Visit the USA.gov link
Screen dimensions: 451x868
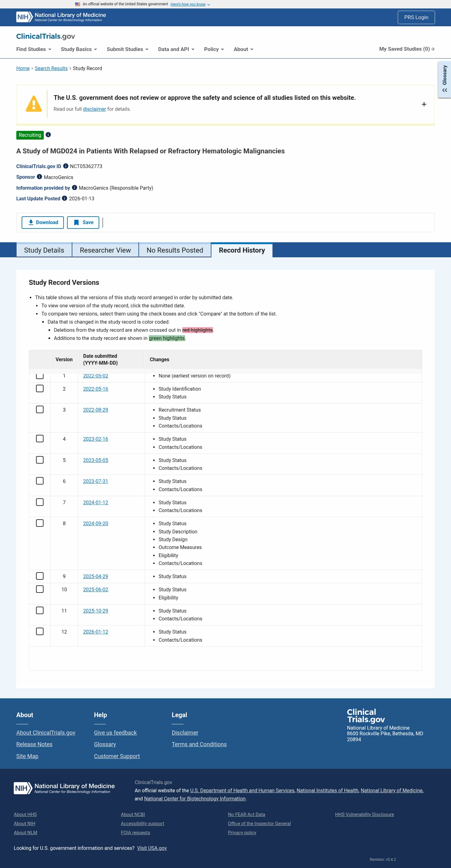click(x=152, y=848)
